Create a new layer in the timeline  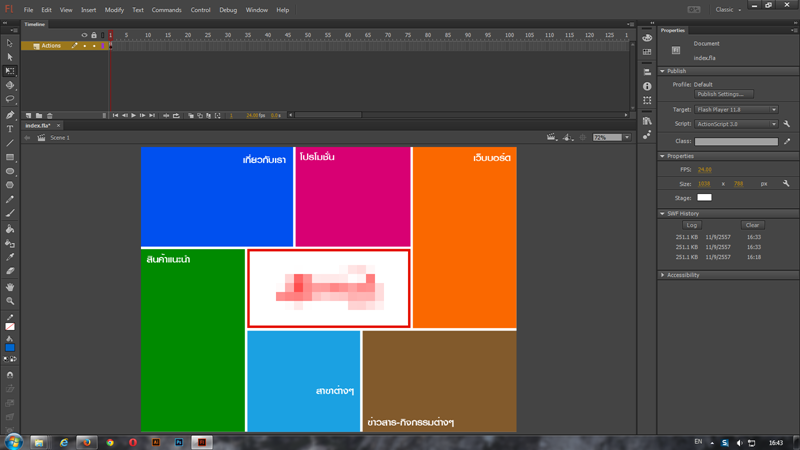[28, 116]
